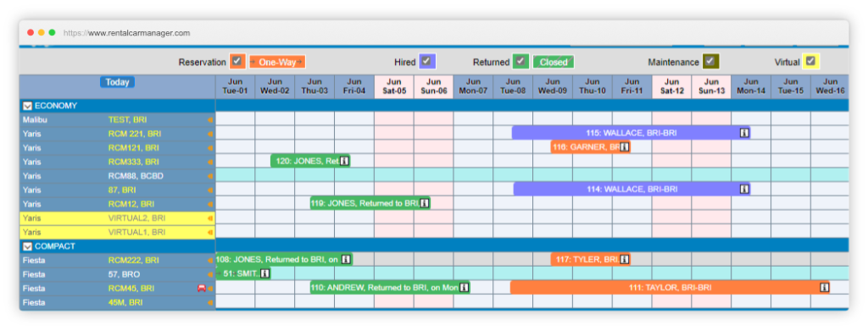
Task: Toggle the Maintenance checkbox
Action: [711, 61]
